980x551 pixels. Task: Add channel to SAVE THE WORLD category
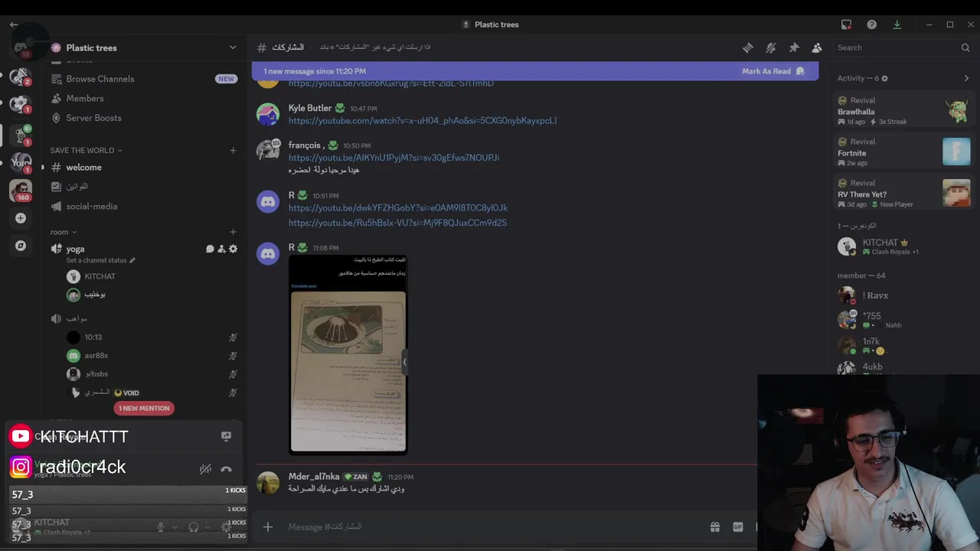[x=233, y=150]
